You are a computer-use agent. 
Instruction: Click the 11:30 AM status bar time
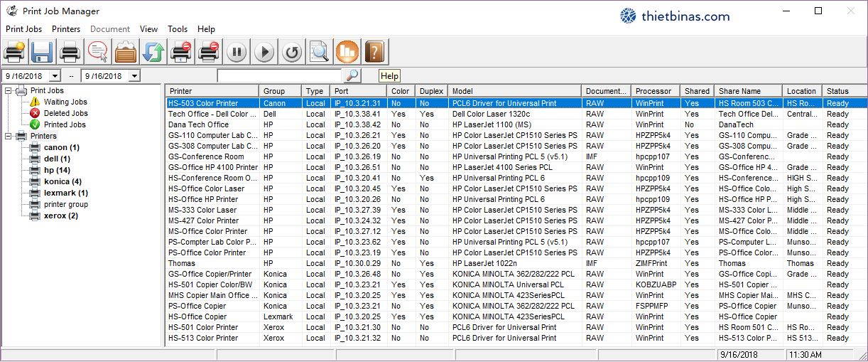(x=805, y=354)
